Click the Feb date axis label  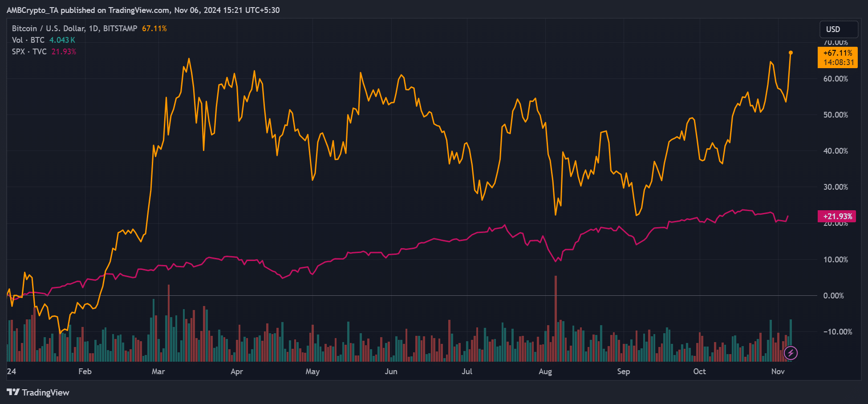click(x=85, y=371)
